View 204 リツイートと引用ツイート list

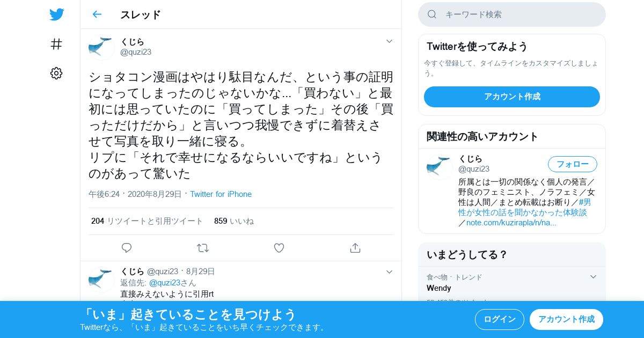pyautogui.click(x=147, y=221)
